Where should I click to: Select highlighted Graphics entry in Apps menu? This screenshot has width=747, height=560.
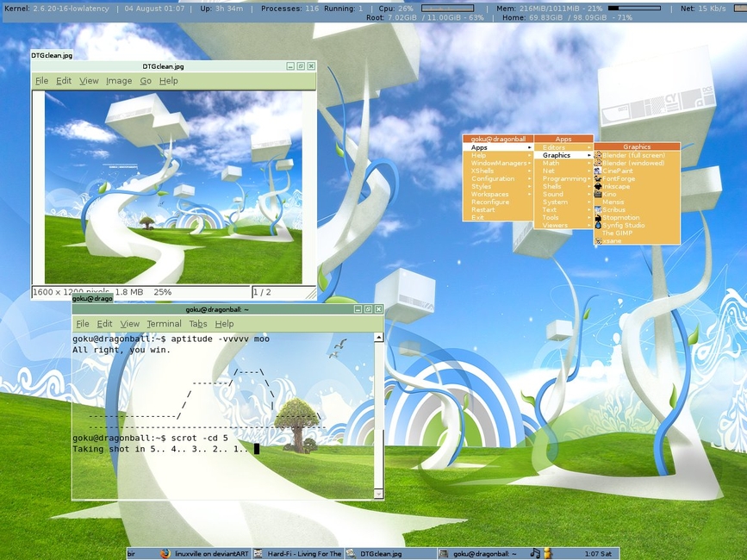563,155
